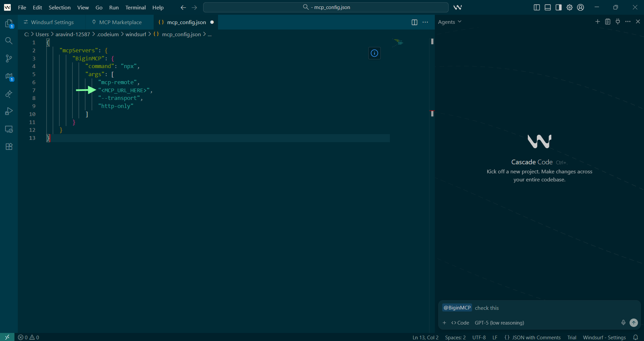Show errors and warnings count in status bar
644x341 pixels.
pyautogui.click(x=29, y=337)
